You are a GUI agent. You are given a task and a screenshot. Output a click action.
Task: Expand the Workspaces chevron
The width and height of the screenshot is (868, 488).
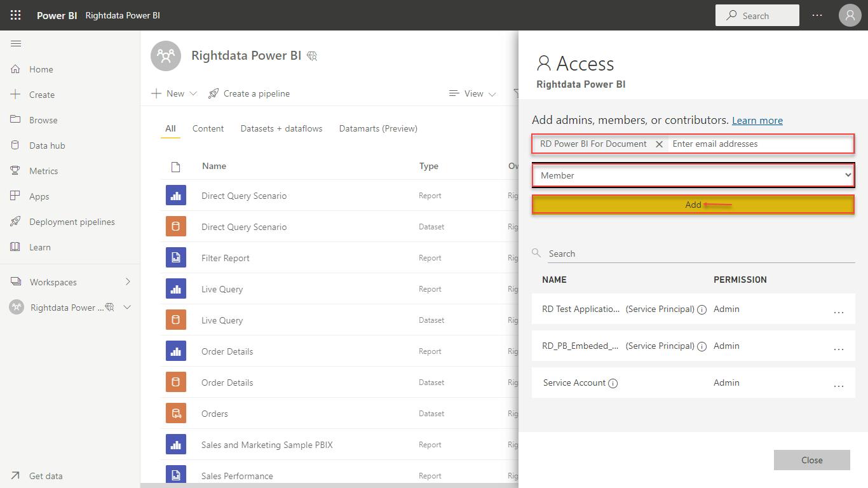click(126, 281)
